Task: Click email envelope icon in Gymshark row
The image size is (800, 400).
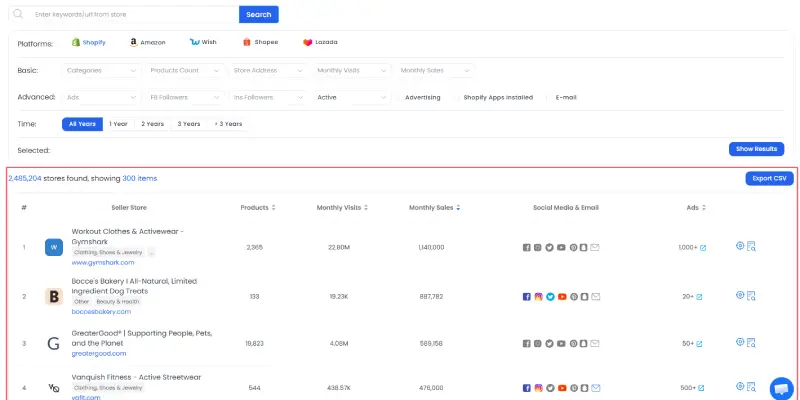Action: tap(595, 247)
